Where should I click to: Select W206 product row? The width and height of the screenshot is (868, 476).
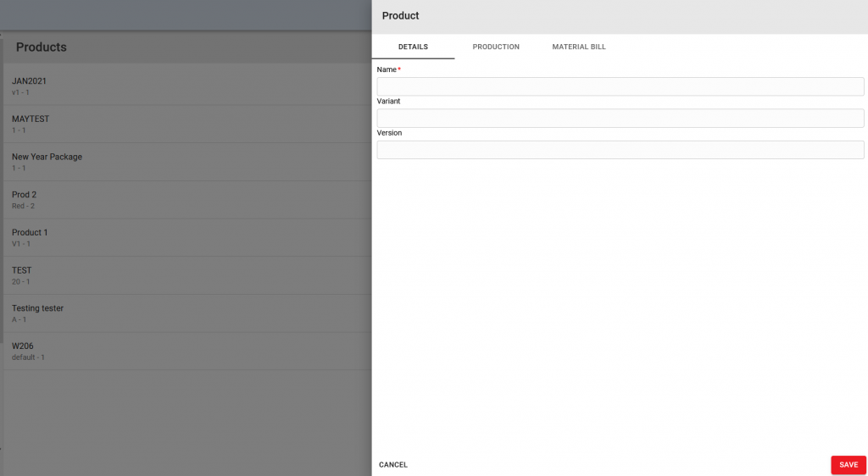[x=187, y=351]
